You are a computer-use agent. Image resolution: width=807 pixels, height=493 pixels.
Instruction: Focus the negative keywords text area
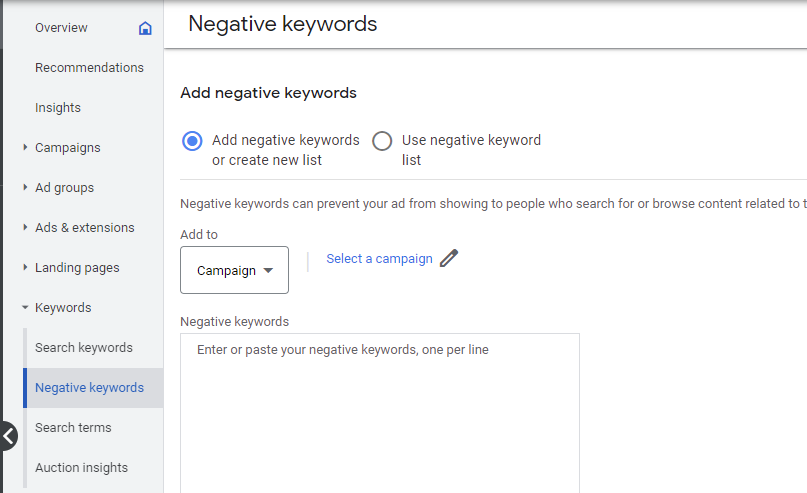tap(380, 413)
